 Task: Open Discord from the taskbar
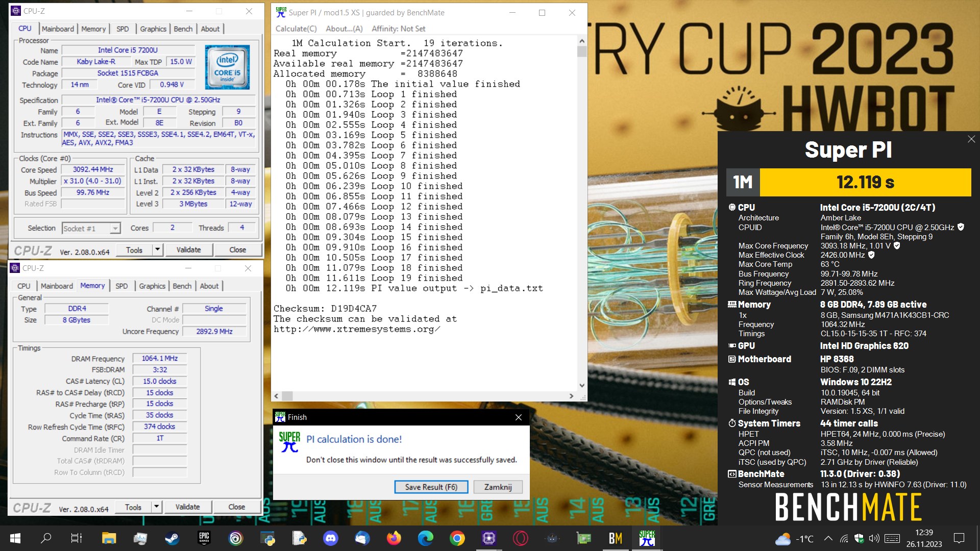coord(331,538)
